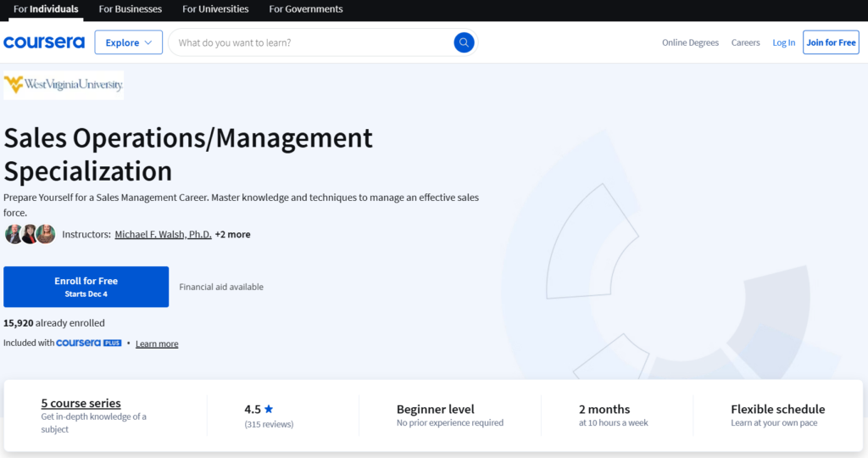Click the 'Beginner level' heading

coord(435,410)
